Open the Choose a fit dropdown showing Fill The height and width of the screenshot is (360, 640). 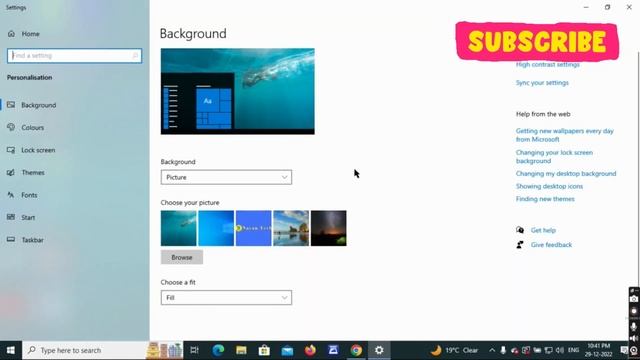click(x=226, y=298)
